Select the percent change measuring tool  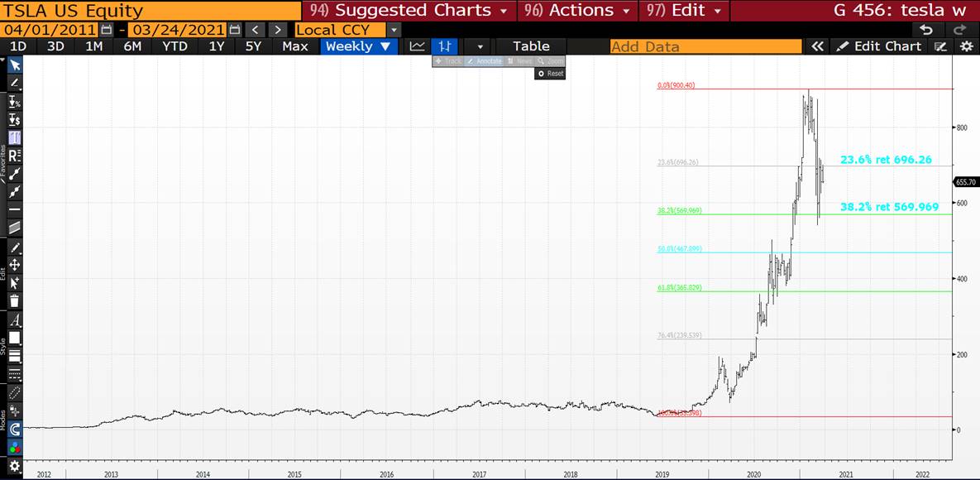tap(15, 102)
